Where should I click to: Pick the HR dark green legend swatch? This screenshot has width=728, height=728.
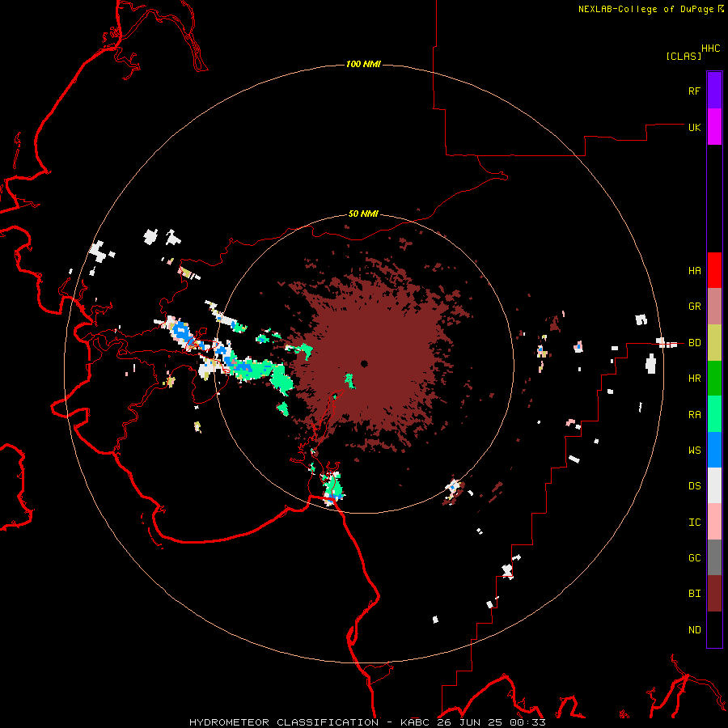click(x=714, y=379)
